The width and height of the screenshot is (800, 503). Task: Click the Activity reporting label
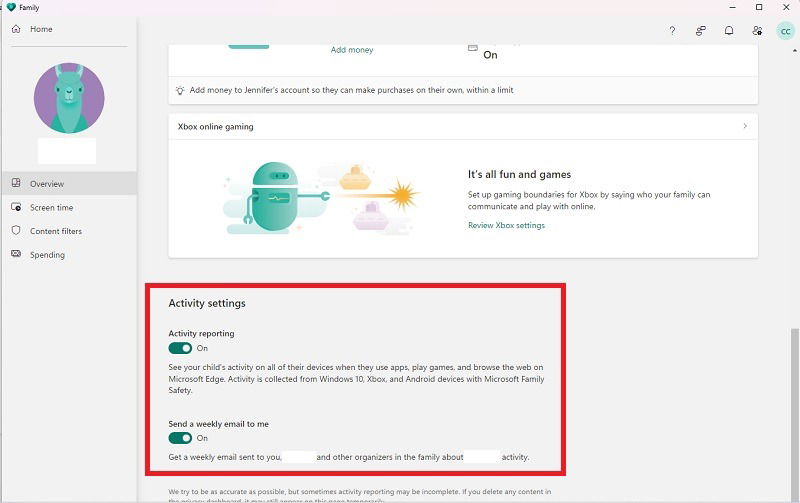click(202, 333)
